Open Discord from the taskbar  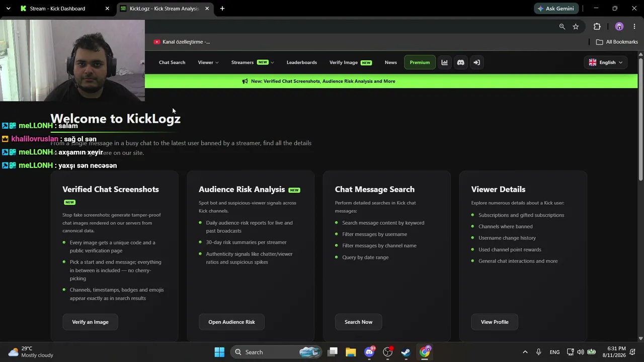tap(369, 352)
